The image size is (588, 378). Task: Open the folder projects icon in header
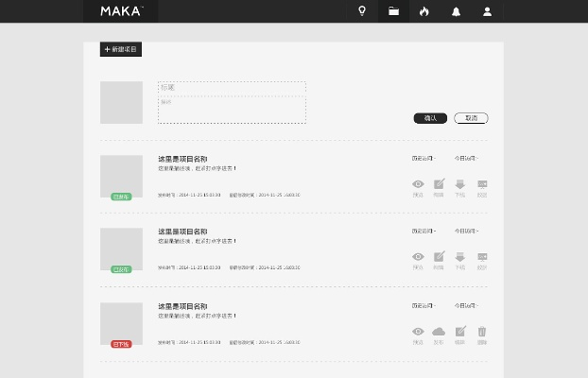click(x=393, y=11)
